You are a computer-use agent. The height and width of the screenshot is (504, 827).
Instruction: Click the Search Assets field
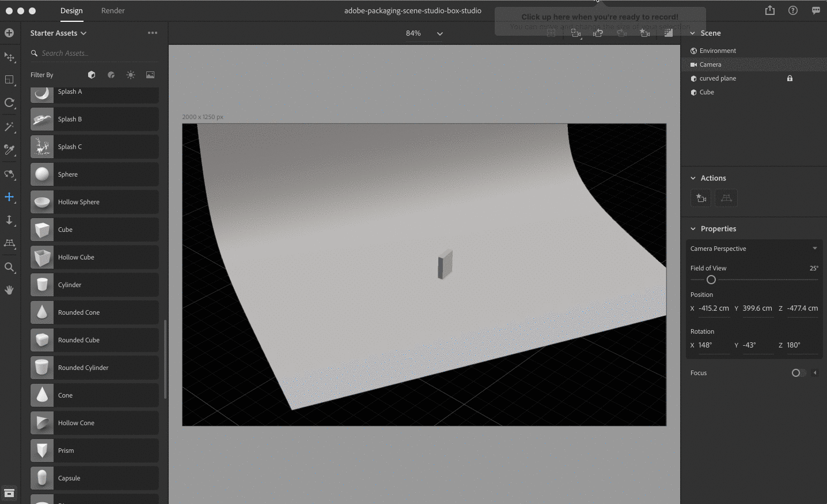click(x=94, y=53)
